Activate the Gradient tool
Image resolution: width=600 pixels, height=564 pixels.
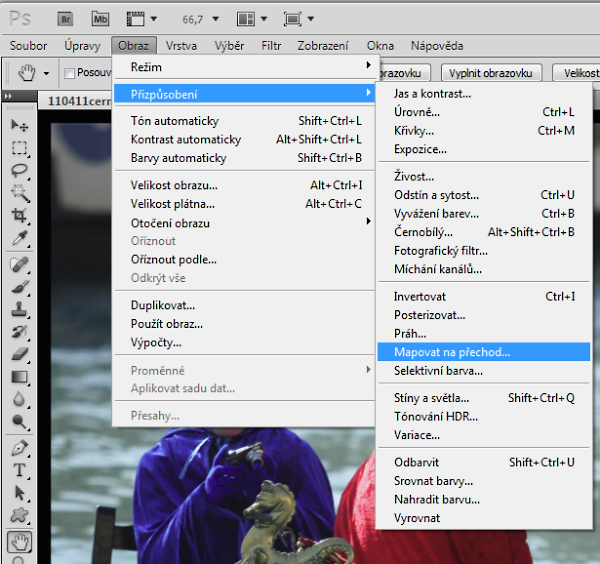click(19, 377)
